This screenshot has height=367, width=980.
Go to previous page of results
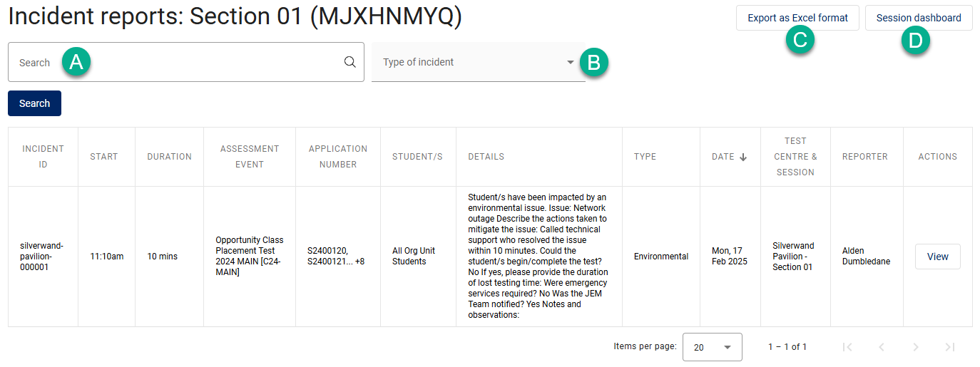[882, 347]
